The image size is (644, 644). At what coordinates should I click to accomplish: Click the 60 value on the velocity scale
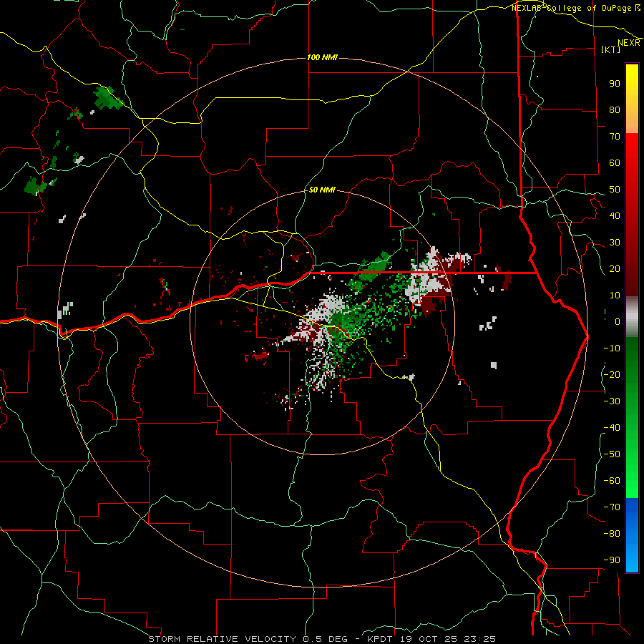615,162
